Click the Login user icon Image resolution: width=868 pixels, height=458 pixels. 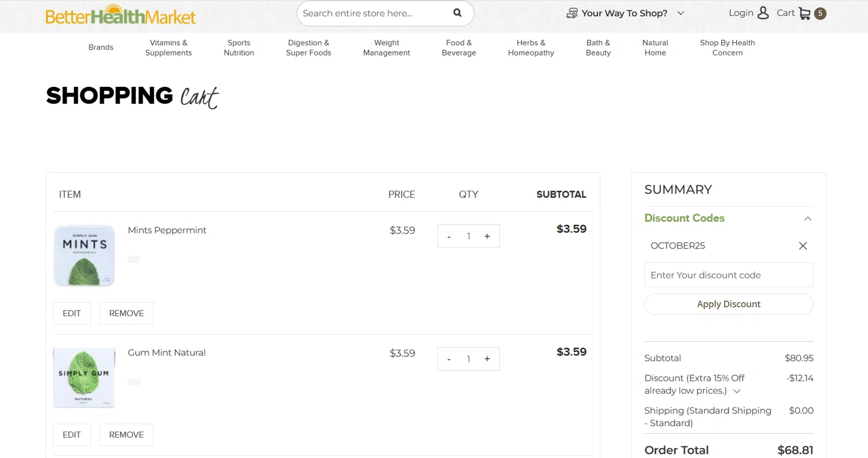click(763, 13)
